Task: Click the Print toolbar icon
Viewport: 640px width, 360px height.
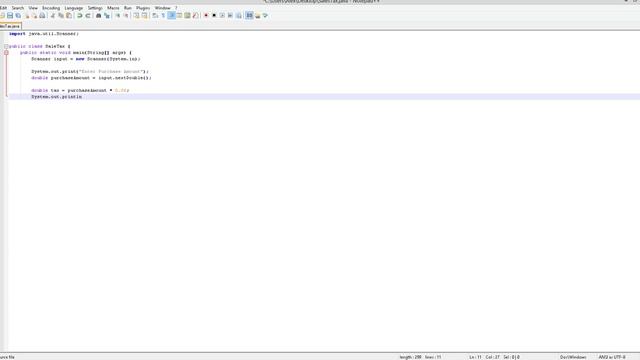Action: tap(42, 16)
